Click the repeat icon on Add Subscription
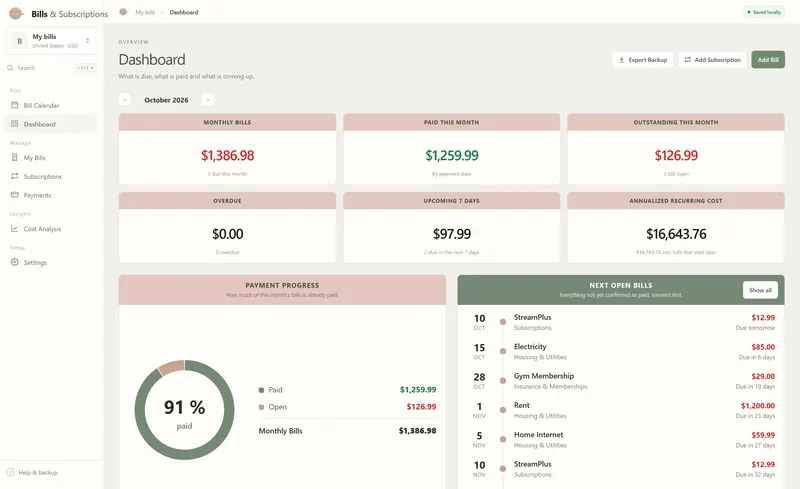This screenshot has width=800, height=489. coord(687,60)
